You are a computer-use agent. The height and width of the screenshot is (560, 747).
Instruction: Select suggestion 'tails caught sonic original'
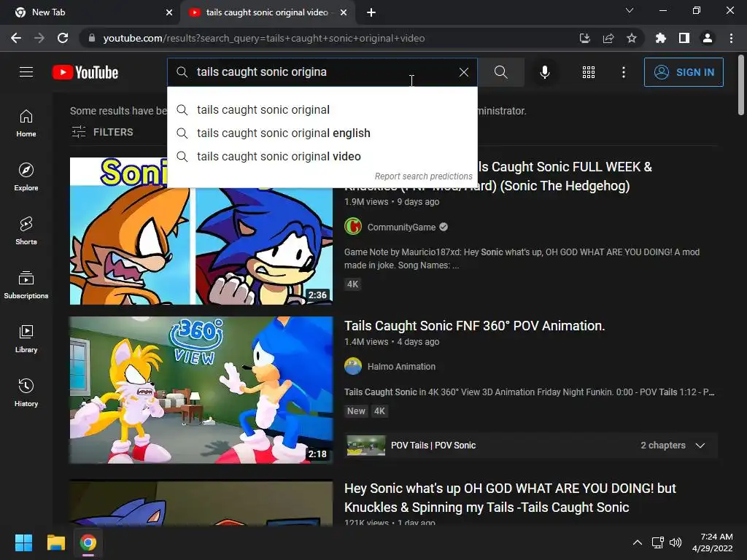[322, 110]
